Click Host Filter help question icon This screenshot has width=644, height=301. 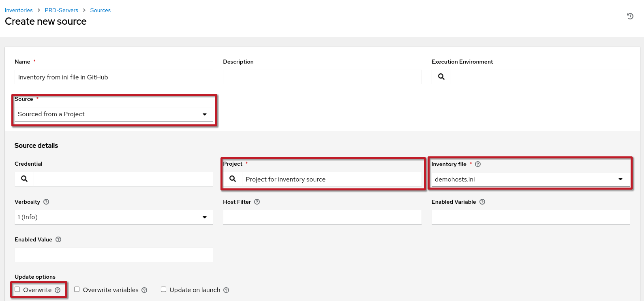click(x=257, y=202)
